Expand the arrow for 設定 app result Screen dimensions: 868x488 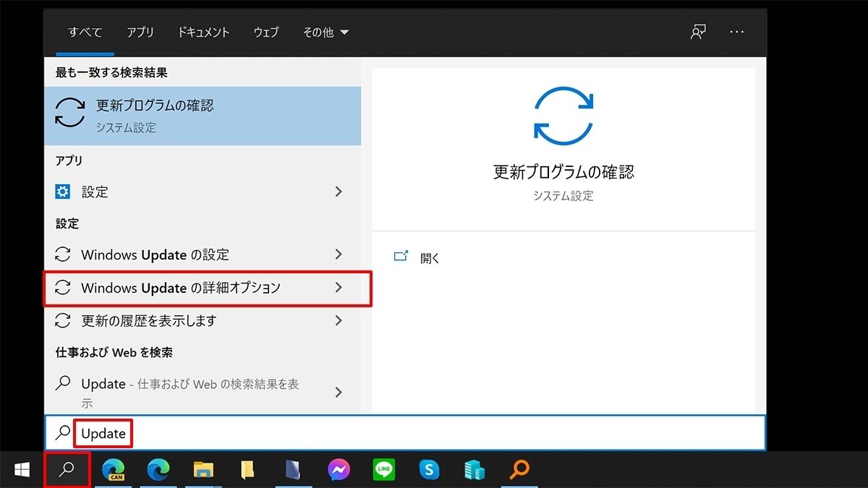[339, 192]
